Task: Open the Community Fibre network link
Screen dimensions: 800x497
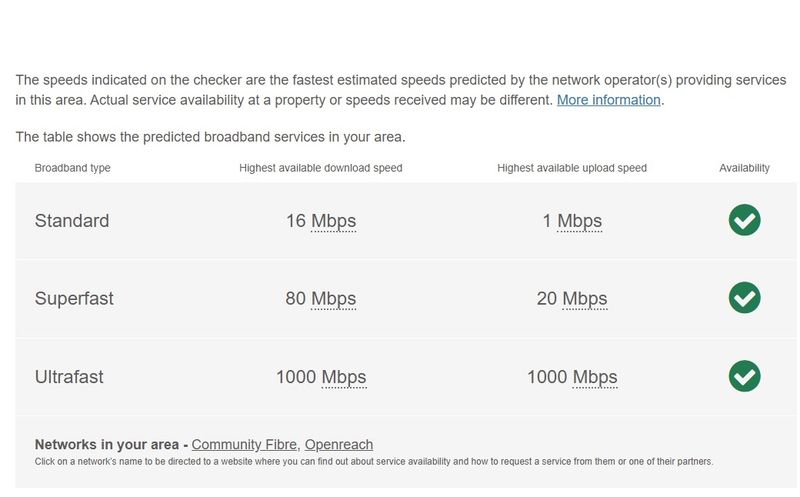Action: pyautogui.click(x=244, y=444)
